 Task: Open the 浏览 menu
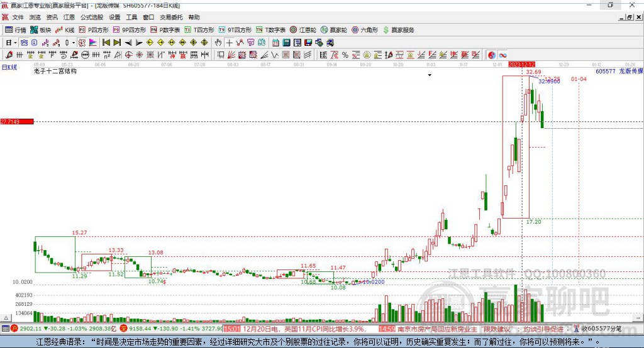coord(35,17)
